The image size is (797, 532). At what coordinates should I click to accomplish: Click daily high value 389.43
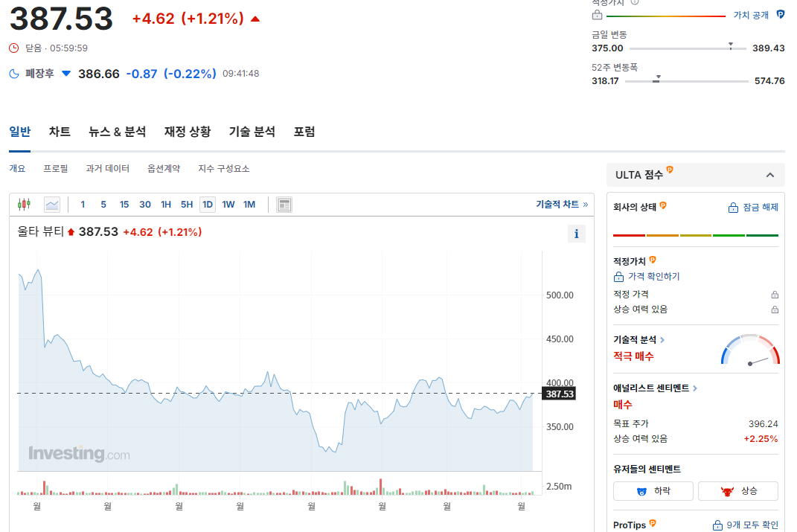(x=768, y=48)
